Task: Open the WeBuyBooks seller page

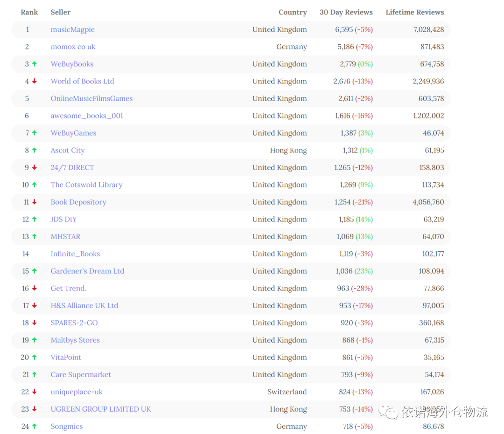Action: click(72, 64)
